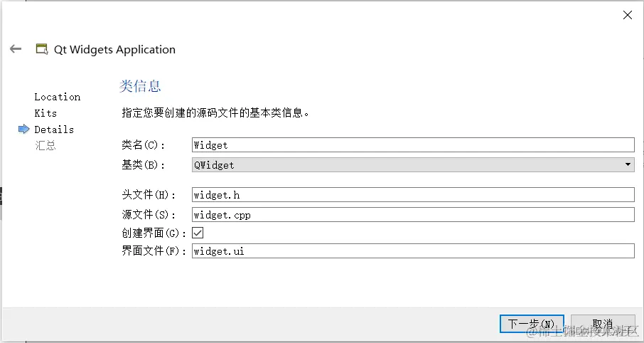The width and height of the screenshot is (644, 343).
Task: Select the Kits wizard step
Action: point(45,113)
